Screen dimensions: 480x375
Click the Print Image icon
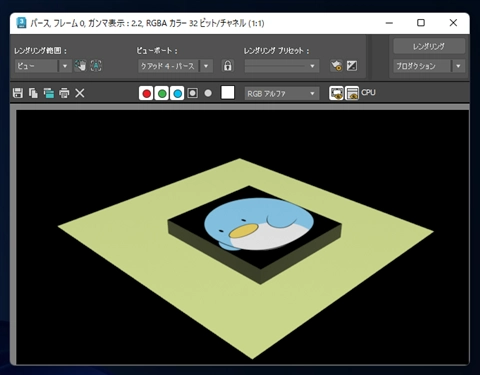coord(64,93)
